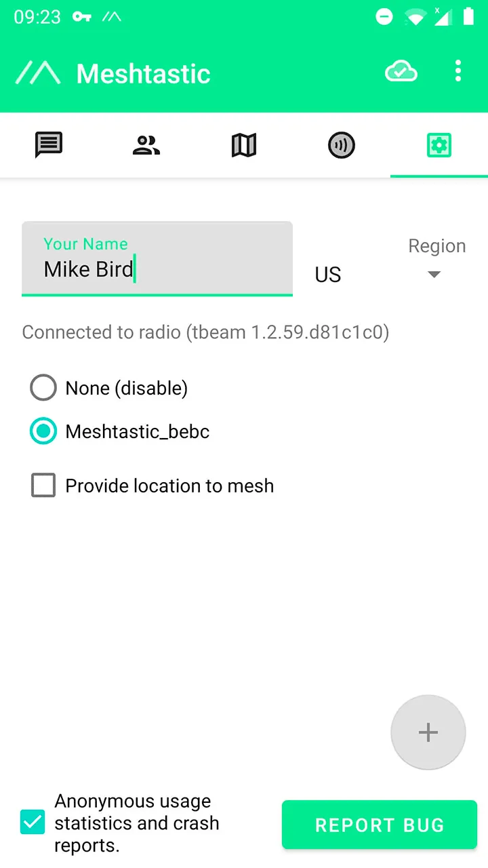Select the Meshtastic_bebc radio device
Image resolution: width=488 pixels, height=868 pixels.
click(43, 431)
